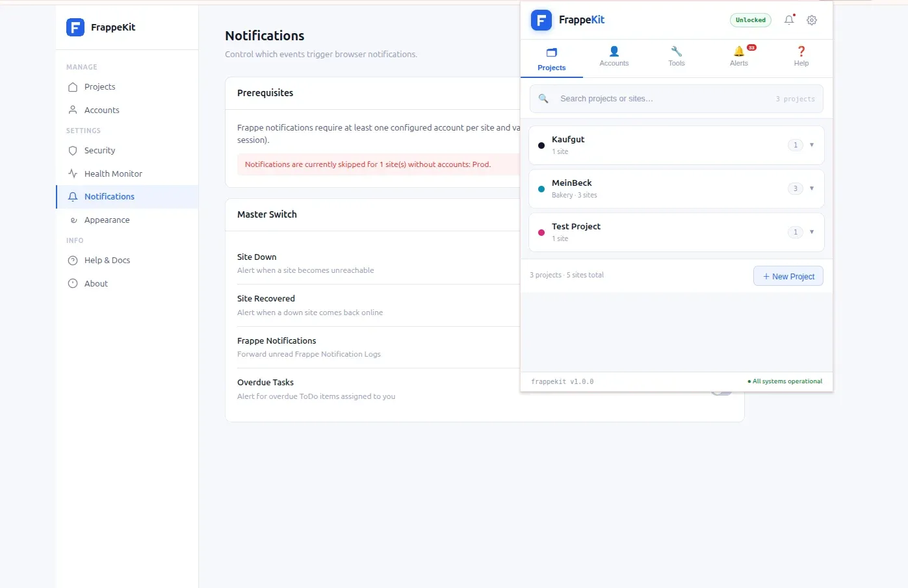Click the Overdue Tasks setting label
The height and width of the screenshot is (588, 908).
[x=265, y=383]
